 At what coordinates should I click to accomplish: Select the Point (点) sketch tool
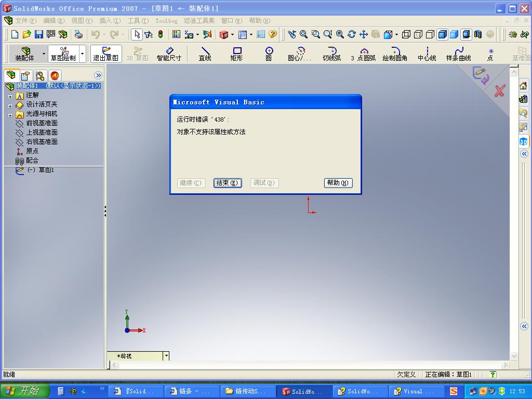pyautogui.click(x=490, y=54)
